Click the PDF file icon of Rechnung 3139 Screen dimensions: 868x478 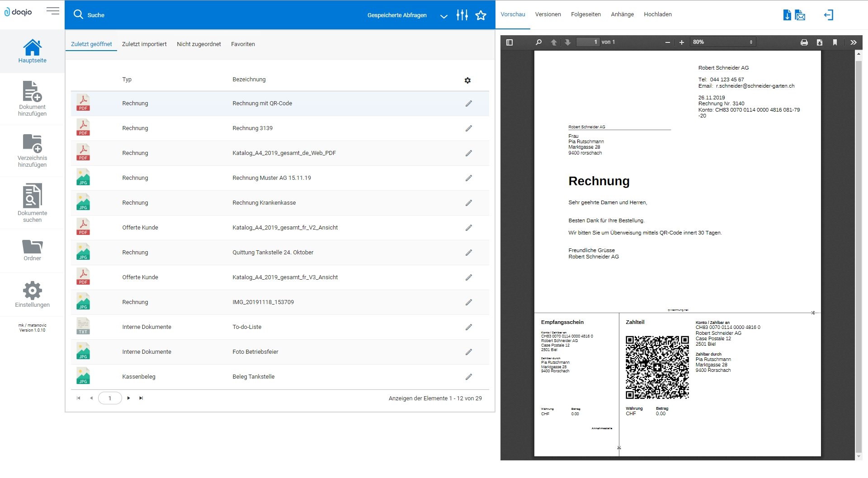83,127
